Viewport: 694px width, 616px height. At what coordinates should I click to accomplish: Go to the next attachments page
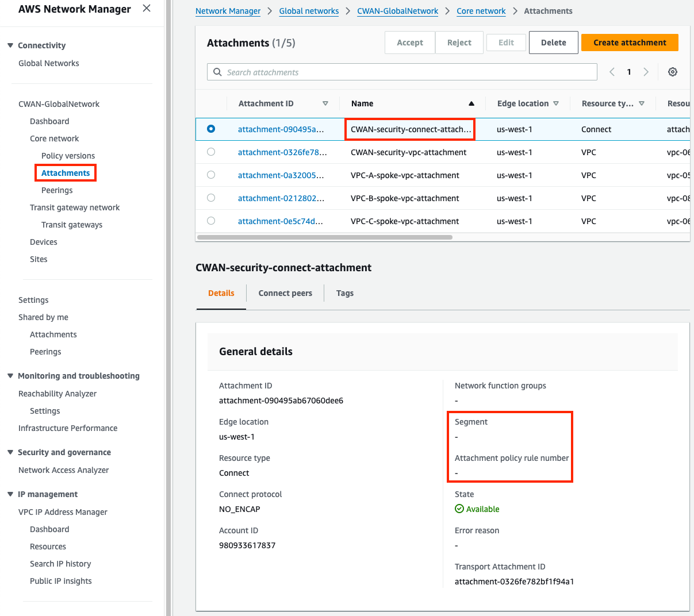pos(646,72)
